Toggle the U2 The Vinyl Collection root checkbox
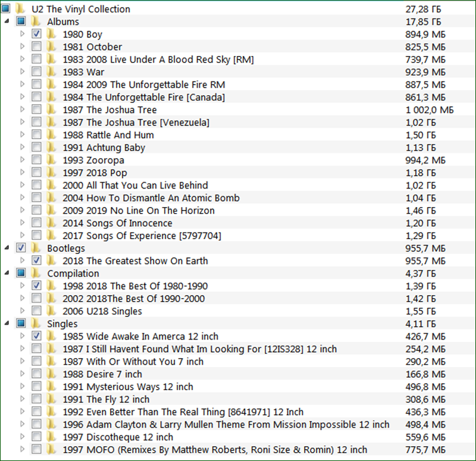The image size is (476, 461). pyautogui.click(x=5, y=8)
